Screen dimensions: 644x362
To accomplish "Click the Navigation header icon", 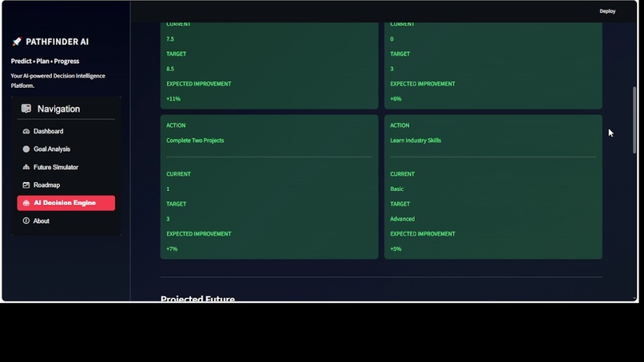I will click(26, 109).
